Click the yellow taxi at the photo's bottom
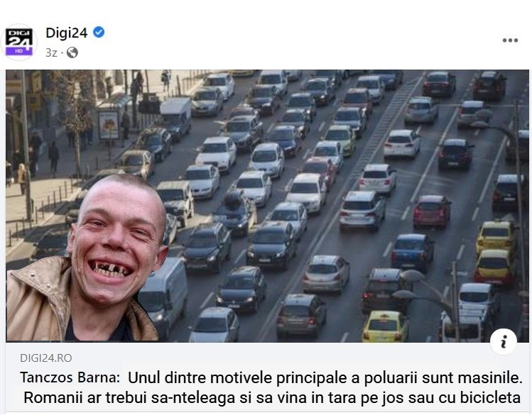 385,326
